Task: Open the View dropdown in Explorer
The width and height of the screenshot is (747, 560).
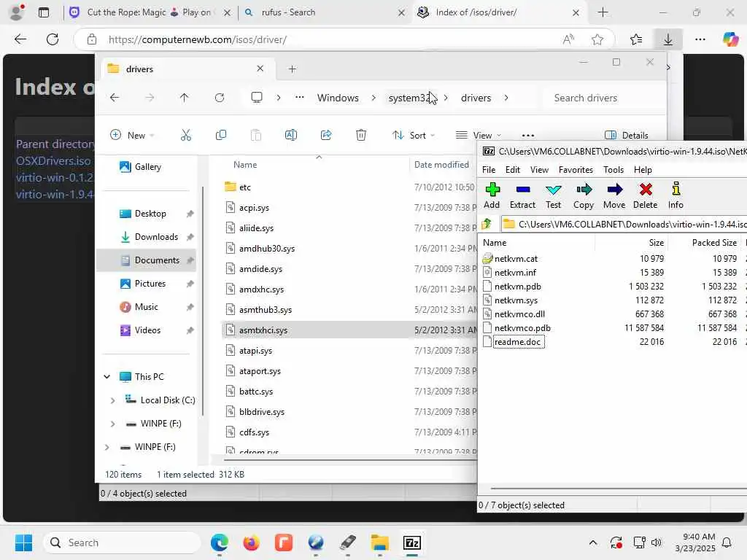Action: tap(479, 135)
